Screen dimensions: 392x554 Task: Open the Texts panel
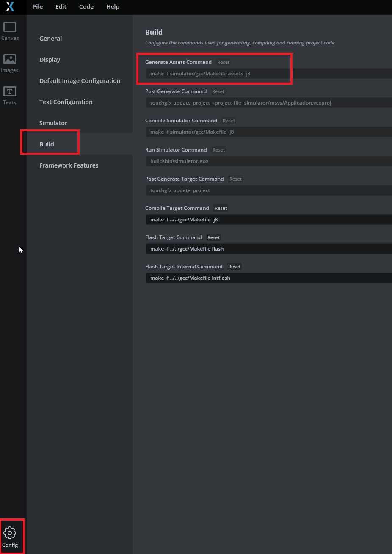tap(10, 95)
